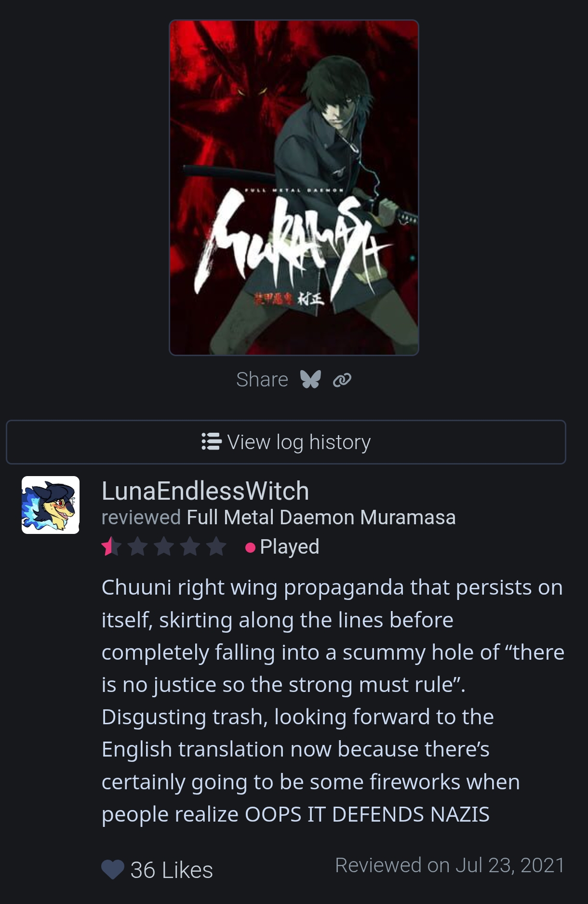Open the Muramasa cover art thumbnail
Image resolution: width=588 pixels, height=904 pixels.
294,187
